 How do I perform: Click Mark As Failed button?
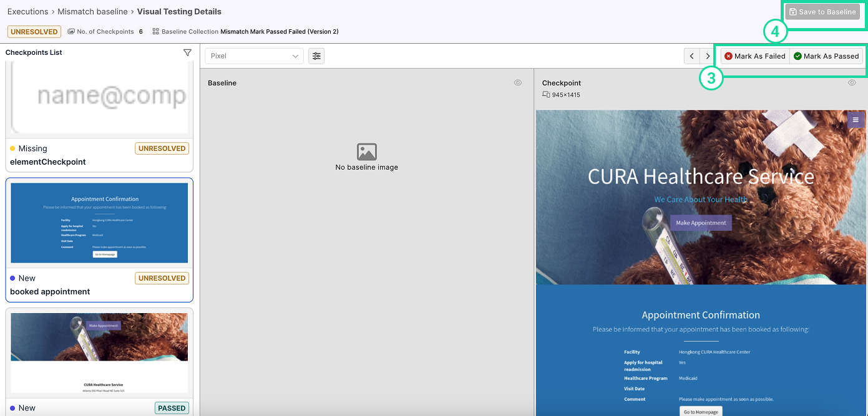click(x=755, y=56)
